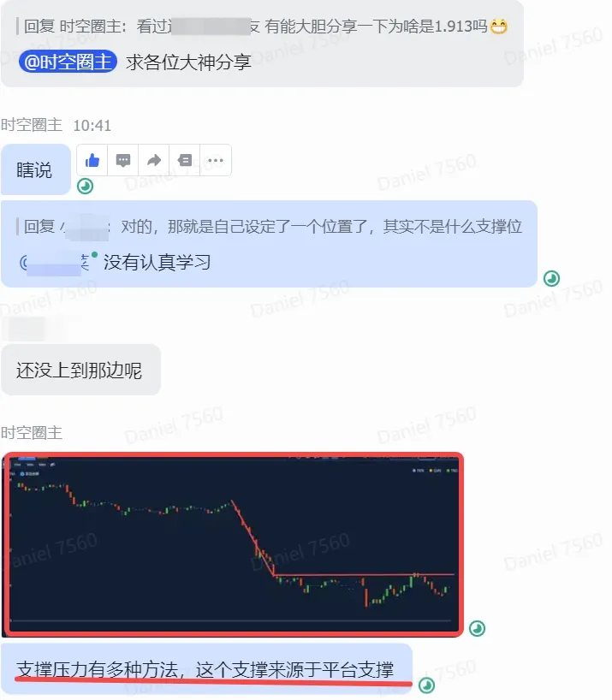This screenshot has height=700, width=612.
Task: Click the comment reply bubble icon
Action: [x=123, y=160]
